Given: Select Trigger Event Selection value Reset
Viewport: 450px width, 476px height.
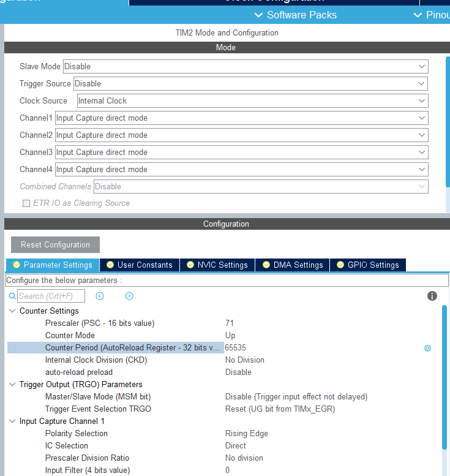Looking at the screenshot, I should coord(280,409).
